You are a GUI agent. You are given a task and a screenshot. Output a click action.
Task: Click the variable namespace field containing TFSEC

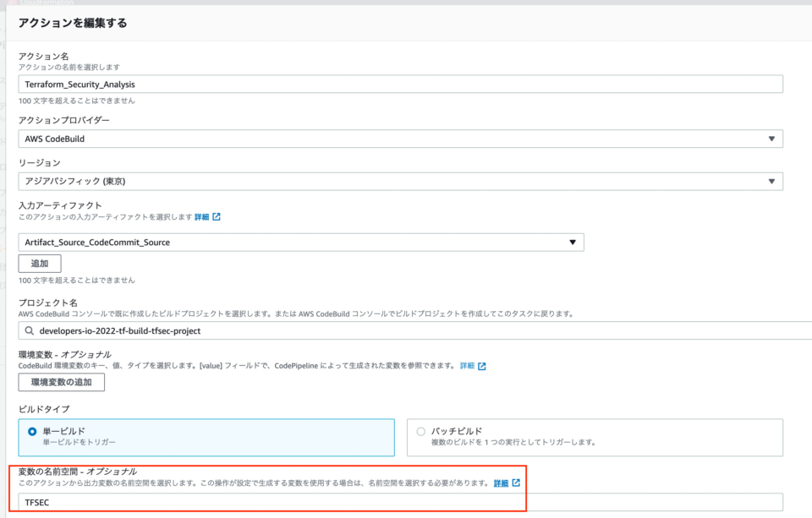coord(400,503)
